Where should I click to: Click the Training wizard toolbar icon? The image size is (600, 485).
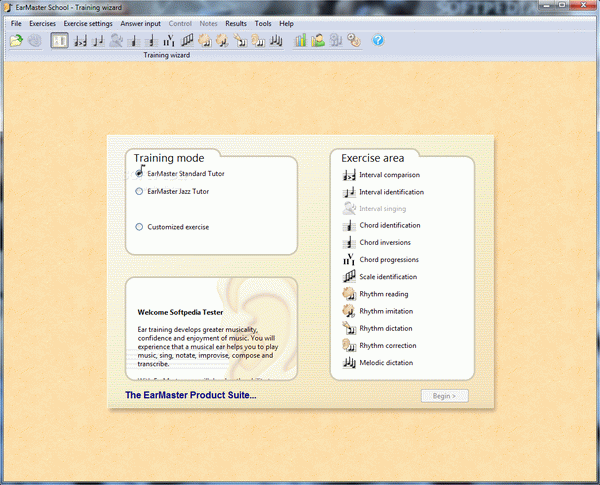tap(59, 41)
